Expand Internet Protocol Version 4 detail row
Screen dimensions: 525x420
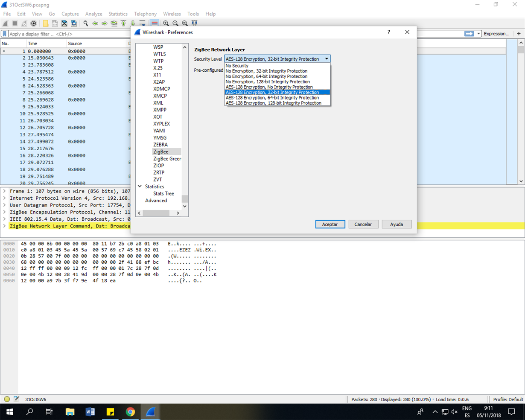(x=4, y=198)
